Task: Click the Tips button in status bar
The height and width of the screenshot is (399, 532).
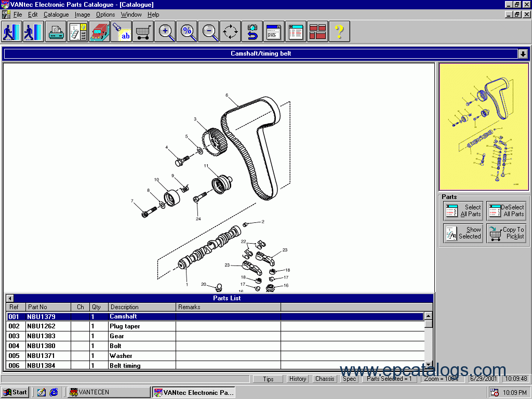Action: coord(268,379)
